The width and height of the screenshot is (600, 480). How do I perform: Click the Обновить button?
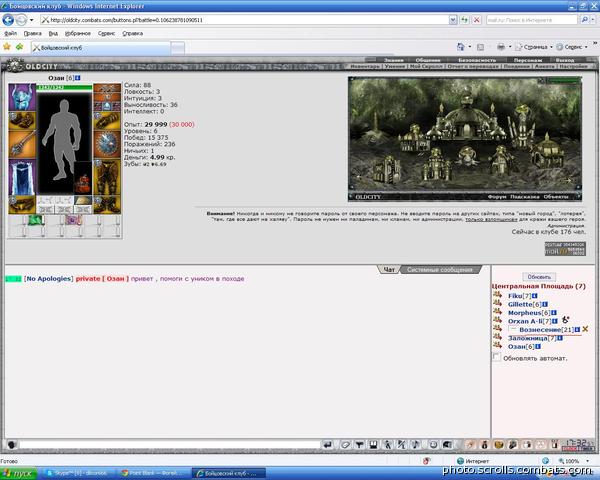pos(539,277)
